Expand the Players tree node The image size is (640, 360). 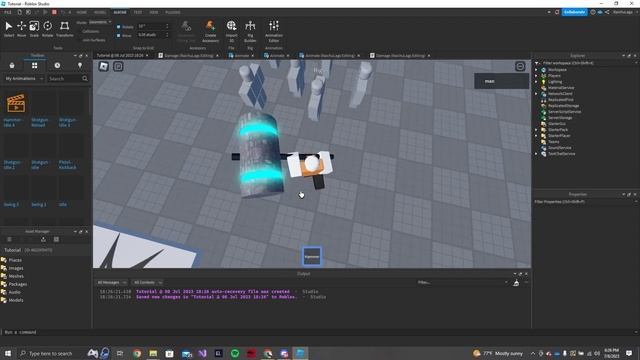click(536, 76)
